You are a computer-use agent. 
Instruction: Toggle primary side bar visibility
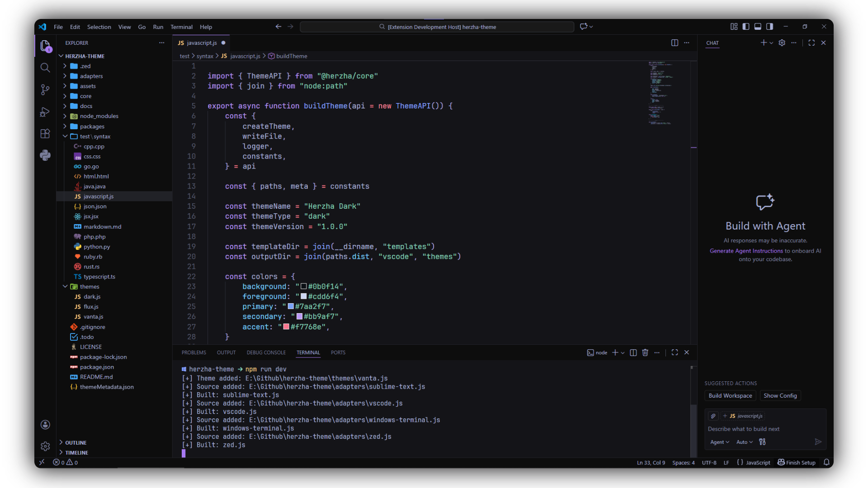[x=746, y=27]
